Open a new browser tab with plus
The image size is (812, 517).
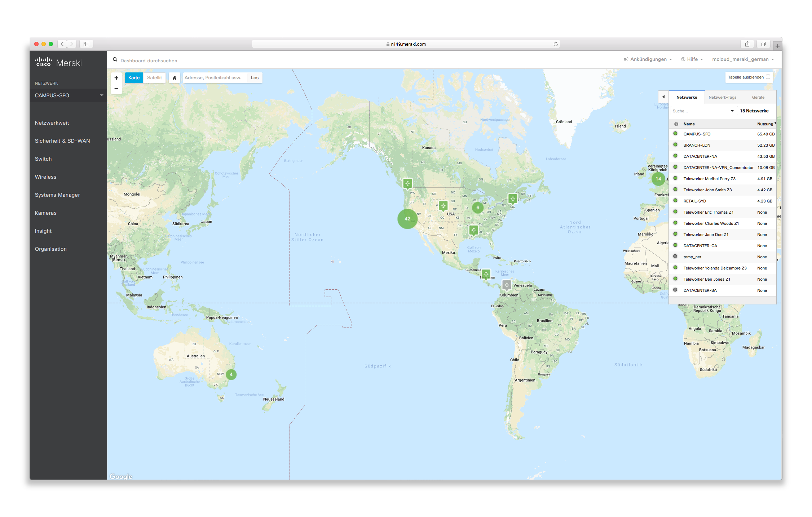[777, 46]
